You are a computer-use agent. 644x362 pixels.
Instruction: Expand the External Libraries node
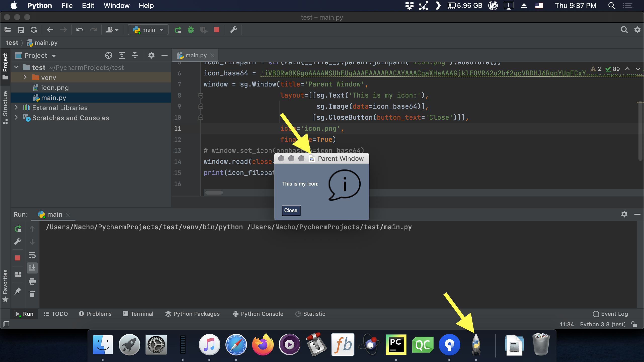16,108
